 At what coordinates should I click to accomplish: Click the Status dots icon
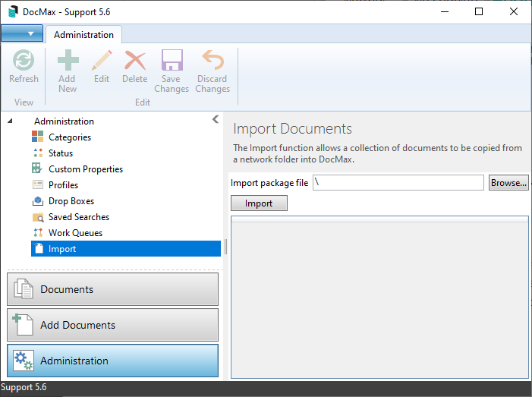point(38,153)
